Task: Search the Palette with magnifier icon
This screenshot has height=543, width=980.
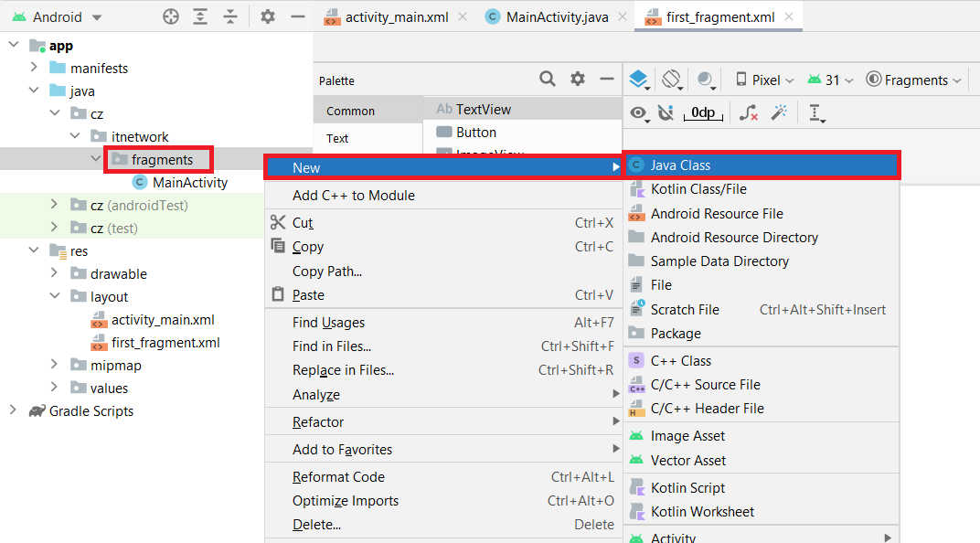Action: [x=548, y=80]
